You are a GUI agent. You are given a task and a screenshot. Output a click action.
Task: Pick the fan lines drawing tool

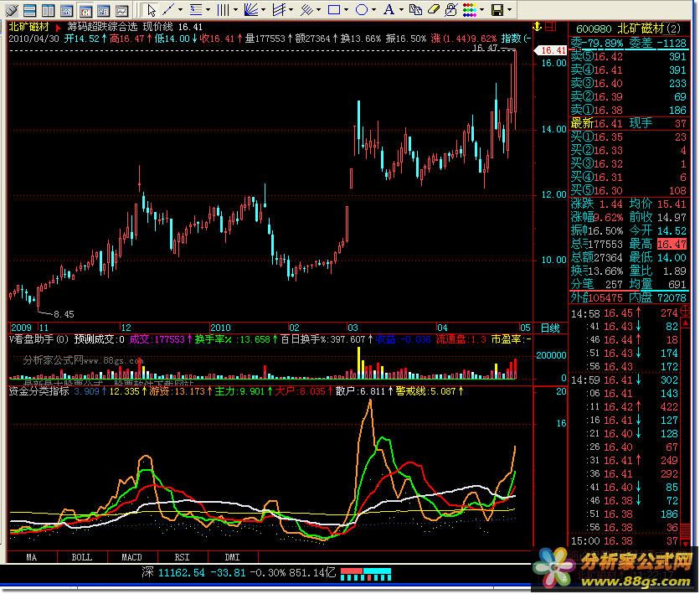[x=250, y=10]
